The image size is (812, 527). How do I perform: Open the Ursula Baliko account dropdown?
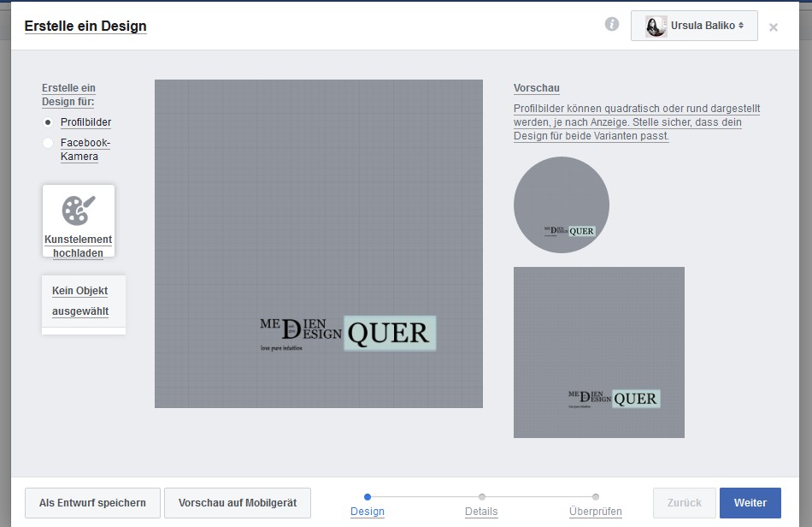[x=694, y=26]
